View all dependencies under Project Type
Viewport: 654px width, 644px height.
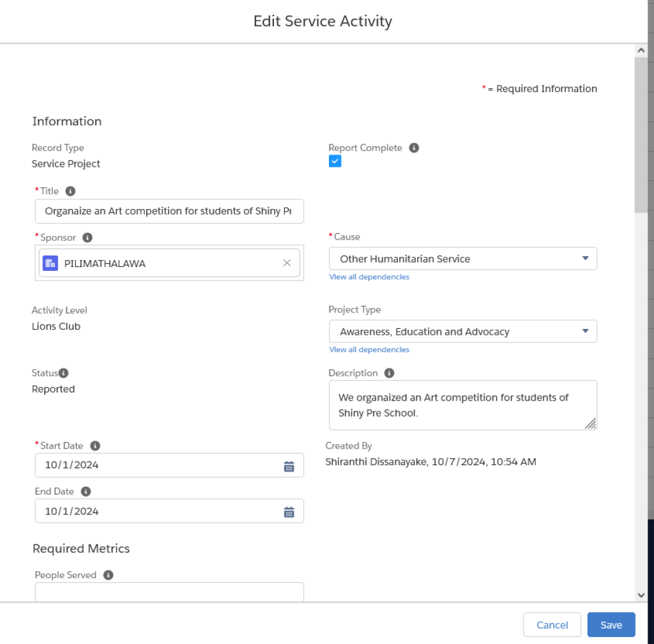point(369,349)
